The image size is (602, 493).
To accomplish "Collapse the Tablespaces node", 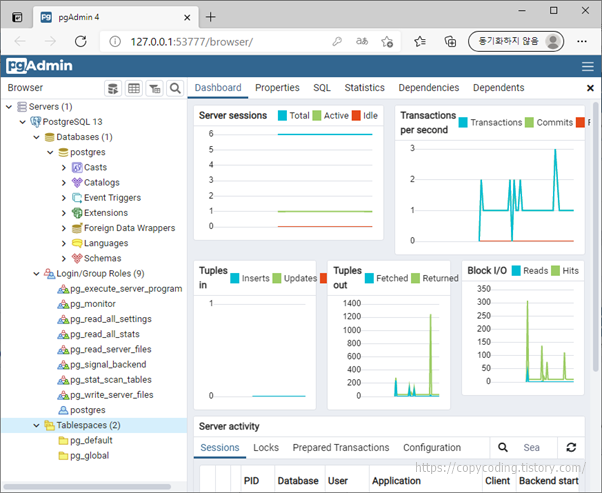I will [36, 425].
